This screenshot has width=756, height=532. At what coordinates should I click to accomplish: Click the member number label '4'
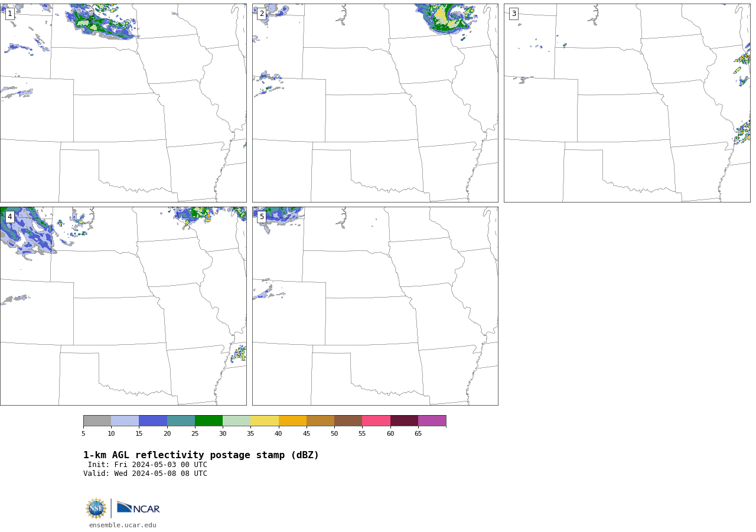pyautogui.click(x=10, y=217)
